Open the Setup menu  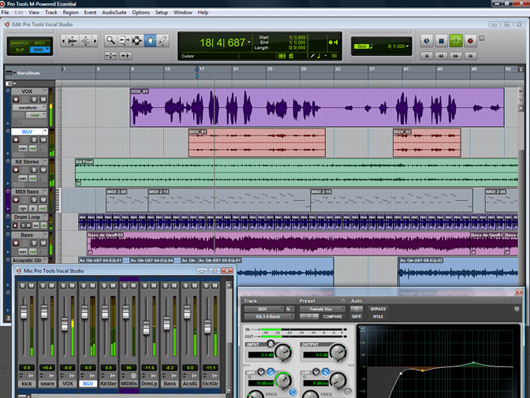coord(162,13)
